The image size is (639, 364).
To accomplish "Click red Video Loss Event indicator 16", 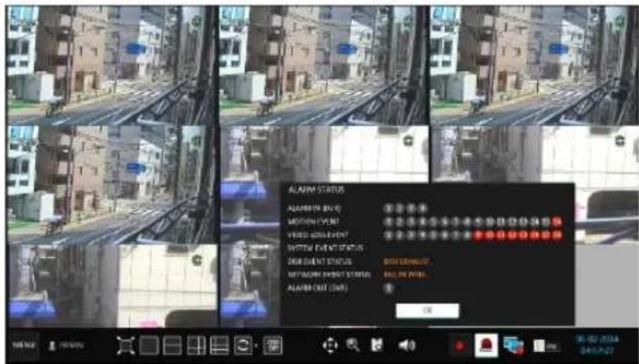I will tap(557, 235).
